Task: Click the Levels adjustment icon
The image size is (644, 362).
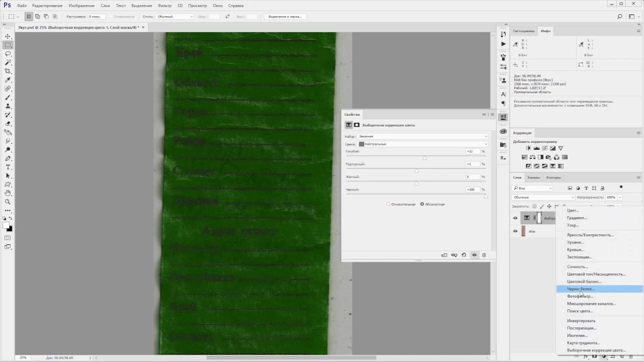Action: tap(536, 148)
